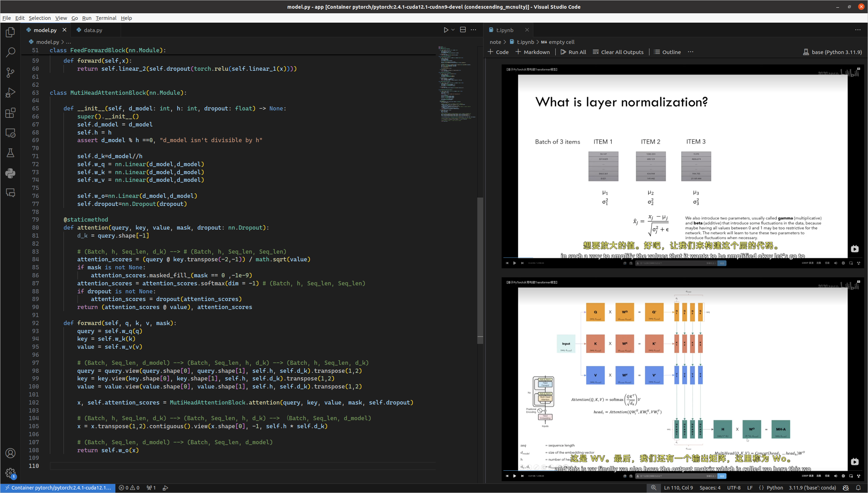
Task: Toggle mute on bottom video player
Action: point(836,476)
